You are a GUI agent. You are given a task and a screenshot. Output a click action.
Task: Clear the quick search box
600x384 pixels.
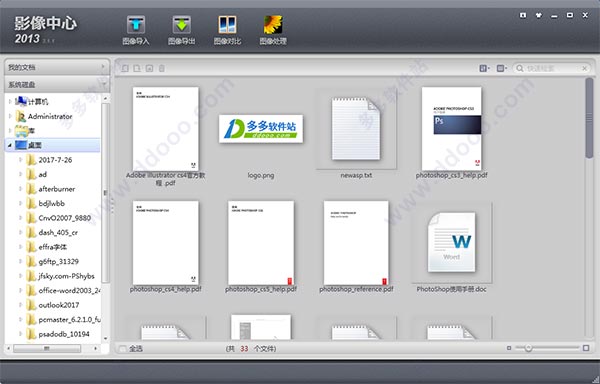pos(584,68)
